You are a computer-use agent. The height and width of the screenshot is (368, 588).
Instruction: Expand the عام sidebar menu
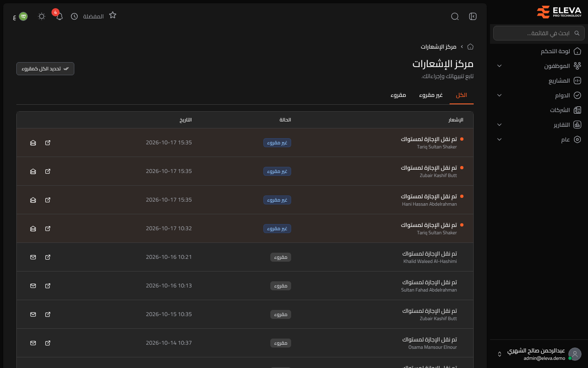[x=499, y=139]
